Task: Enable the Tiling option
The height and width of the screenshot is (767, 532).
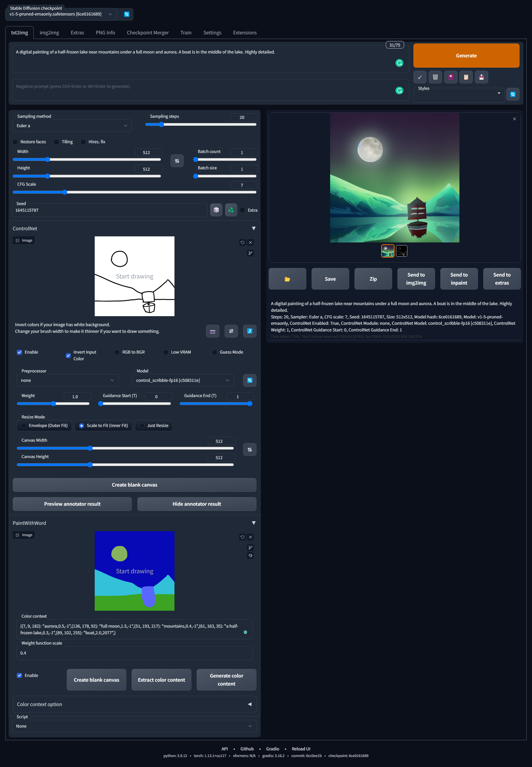Action: [57, 142]
